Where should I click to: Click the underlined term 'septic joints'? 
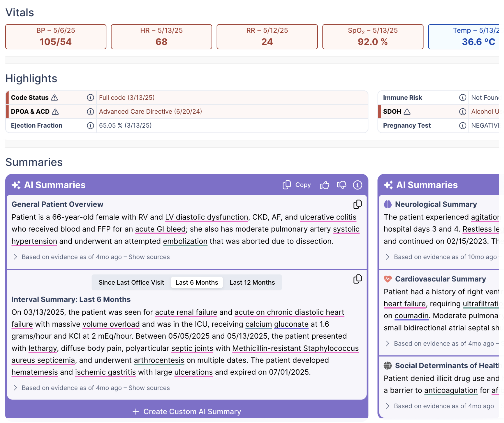pyautogui.click(x=192, y=348)
